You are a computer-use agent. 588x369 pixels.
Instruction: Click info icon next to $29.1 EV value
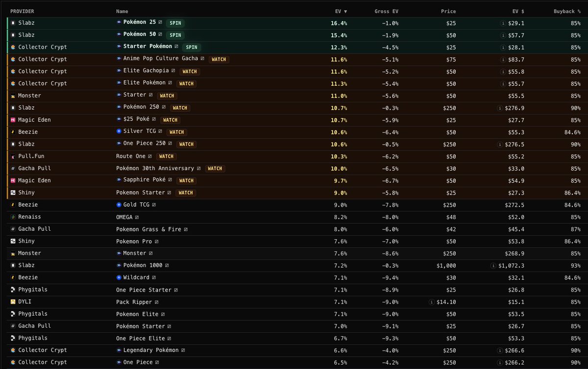pos(502,23)
